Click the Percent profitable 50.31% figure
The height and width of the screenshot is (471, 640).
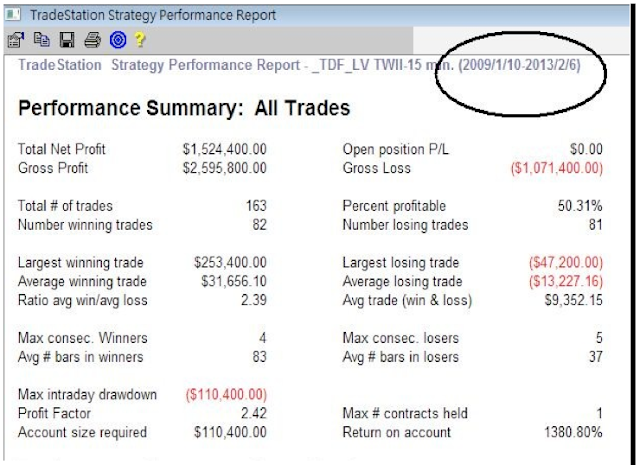580,206
